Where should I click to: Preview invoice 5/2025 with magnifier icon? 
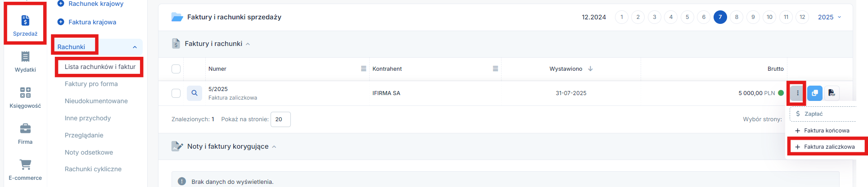[194, 93]
